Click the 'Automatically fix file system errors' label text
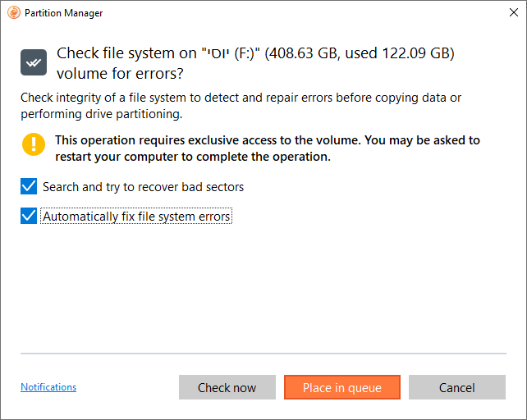Viewport: 527px width, 420px height. pyautogui.click(x=136, y=217)
